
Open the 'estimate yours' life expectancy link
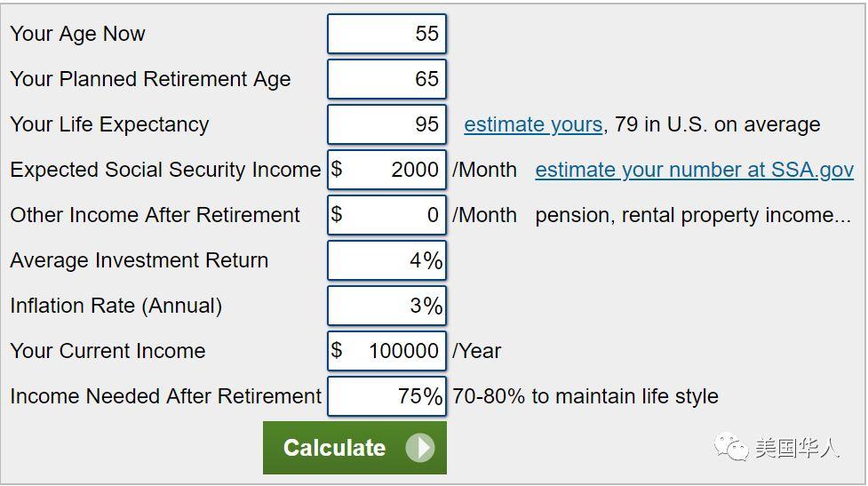tap(533, 124)
